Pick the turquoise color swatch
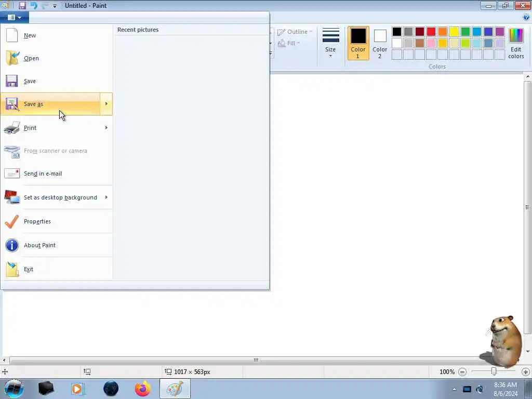 coord(477,32)
